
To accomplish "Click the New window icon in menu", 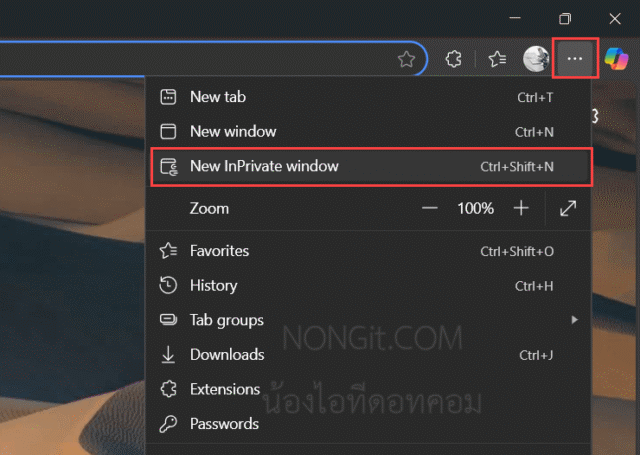I will pos(168,132).
